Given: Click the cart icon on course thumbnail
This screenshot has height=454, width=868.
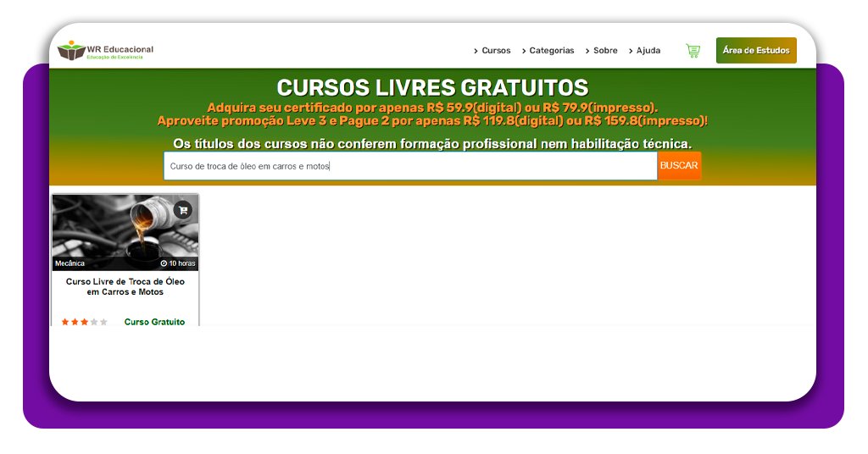Looking at the screenshot, I should point(182,210).
